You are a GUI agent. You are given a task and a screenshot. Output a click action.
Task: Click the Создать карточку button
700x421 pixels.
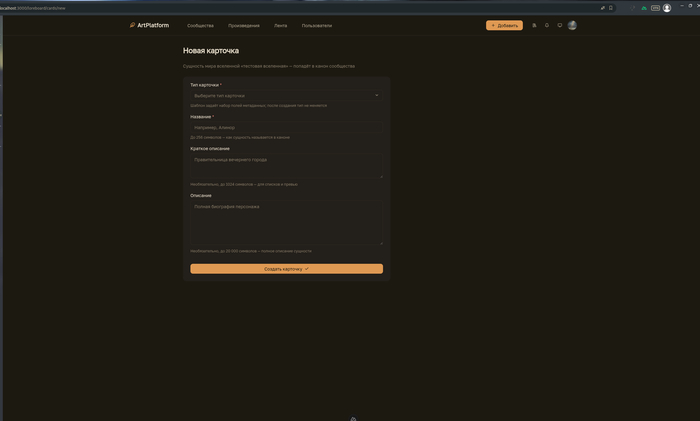click(x=287, y=269)
